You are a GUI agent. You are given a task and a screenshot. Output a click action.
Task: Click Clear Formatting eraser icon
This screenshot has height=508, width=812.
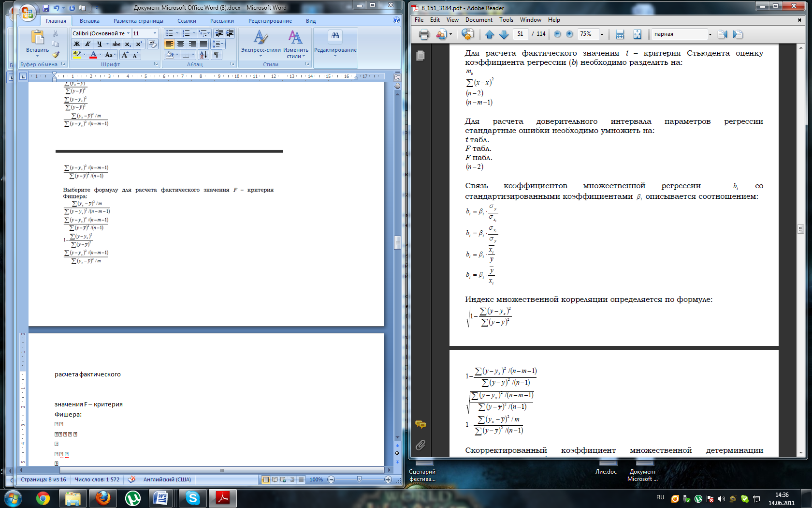pyautogui.click(x=152, y=44)
